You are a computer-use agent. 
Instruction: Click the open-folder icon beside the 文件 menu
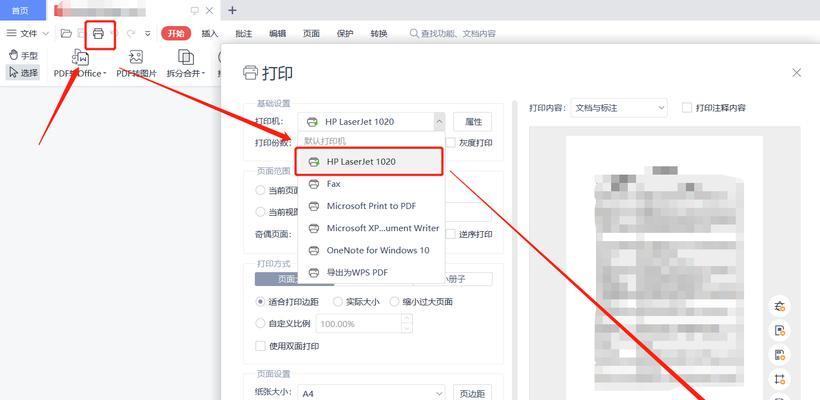click(x=66, y=34)
